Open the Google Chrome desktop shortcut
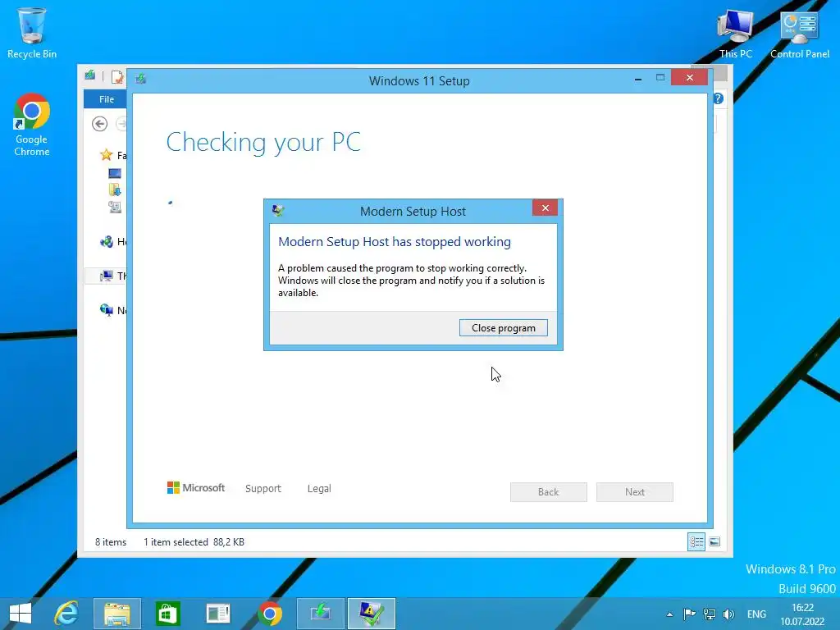 [32, 125]
